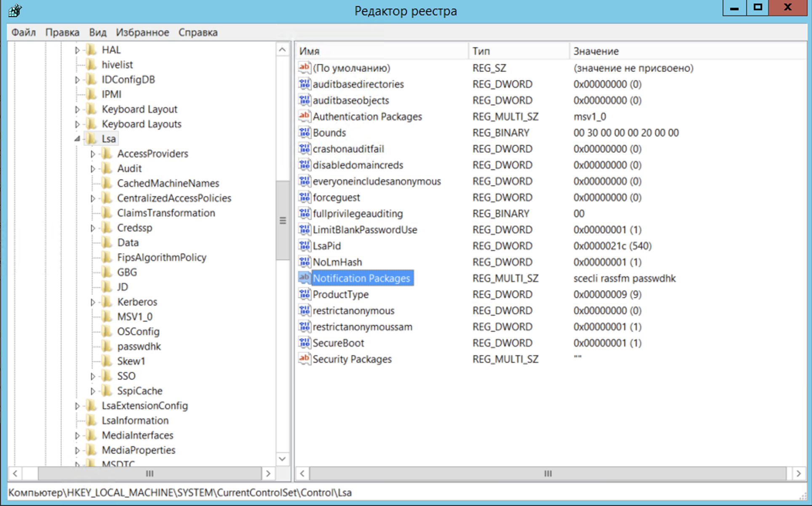
Task: Click the LsaPid DWORD value icon
Action: pyautogui.click(x=304, y=246)
